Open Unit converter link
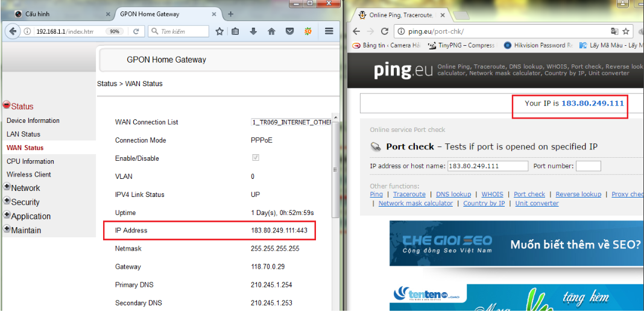This screenshot has width=644, height=312. click(537, 204)
